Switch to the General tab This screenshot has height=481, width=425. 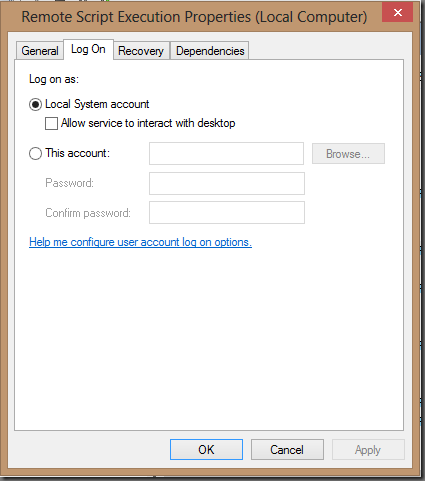[40, 51]
